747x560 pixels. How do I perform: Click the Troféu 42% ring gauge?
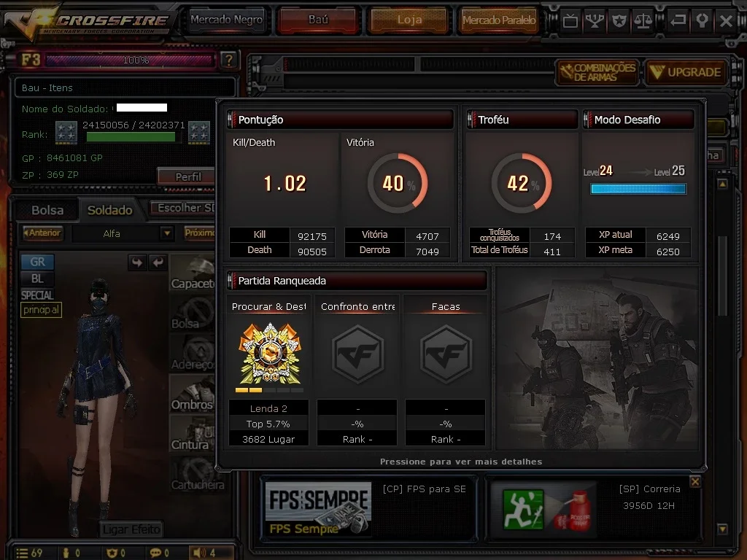[522, 183]
